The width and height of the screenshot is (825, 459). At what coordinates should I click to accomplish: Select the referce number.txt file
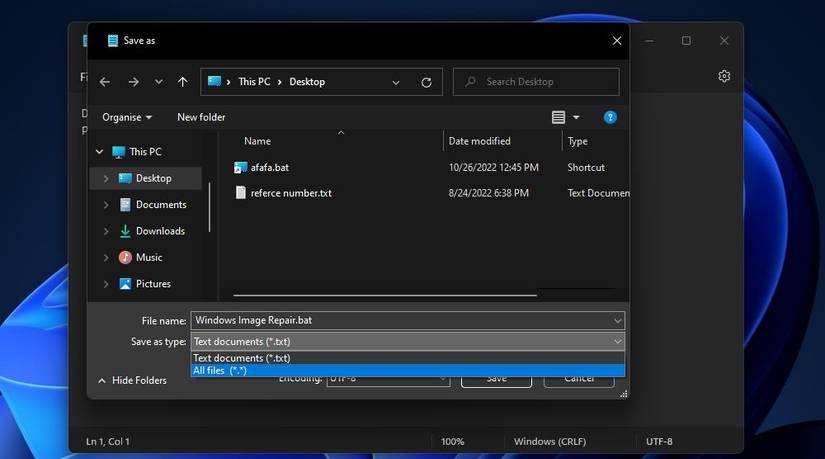coord(291,193)
